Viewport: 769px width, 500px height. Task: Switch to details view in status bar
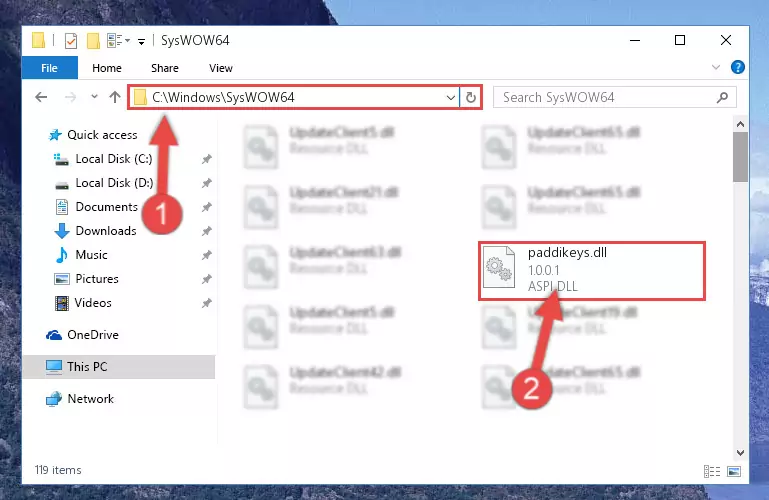(x=712, y=472)
